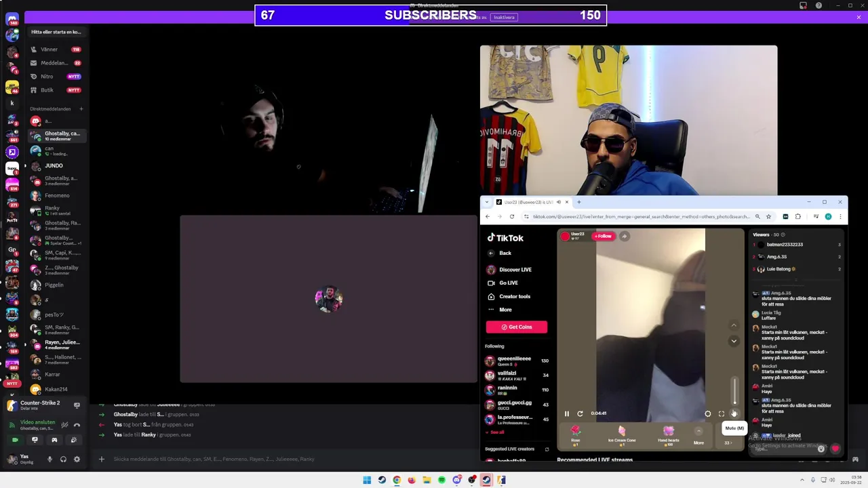Open new Chrome tab
Viewport: 868px width, 488px height.
click(578, 202)
